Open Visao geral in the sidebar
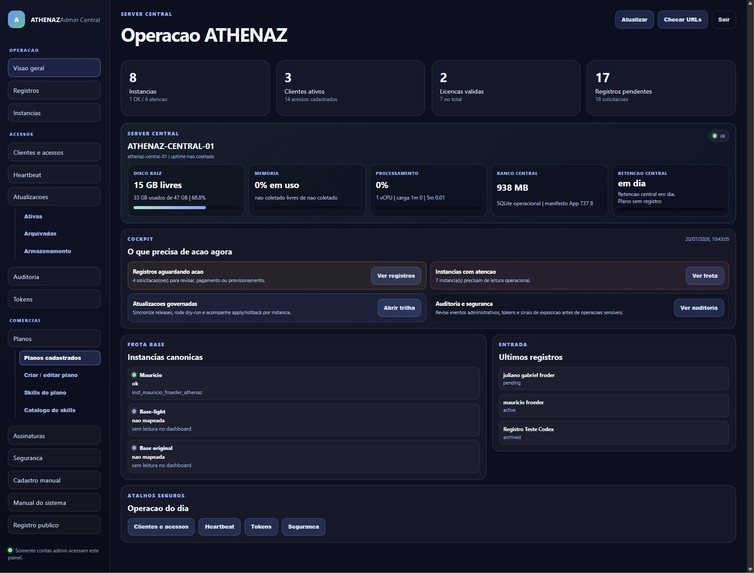This screenshot has height=573, width=754. (54, 68)
